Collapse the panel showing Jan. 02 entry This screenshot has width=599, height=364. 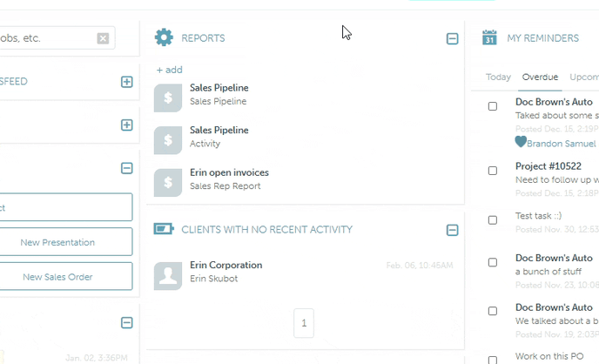tap(127, 323)
